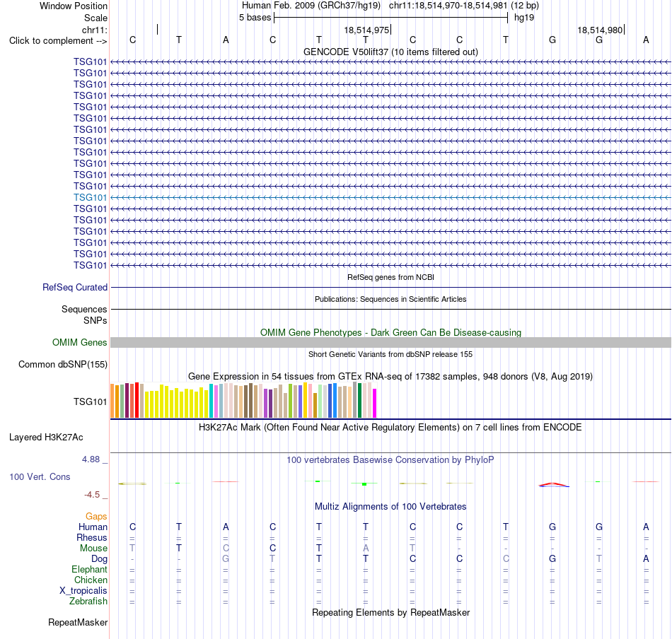Click the bright red bar in GTEx chart

(137, 400)
